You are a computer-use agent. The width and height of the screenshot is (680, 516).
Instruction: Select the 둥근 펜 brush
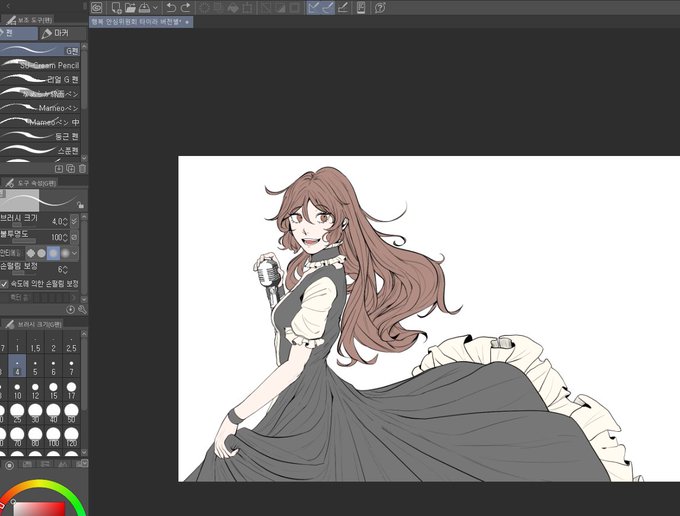pos(40,136)
